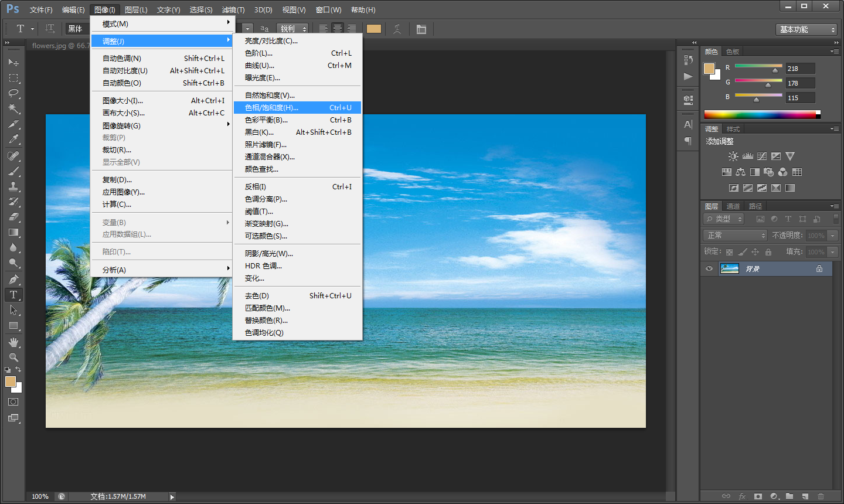Open the 基本功能 workspace dropdown

tap(806, 29)
